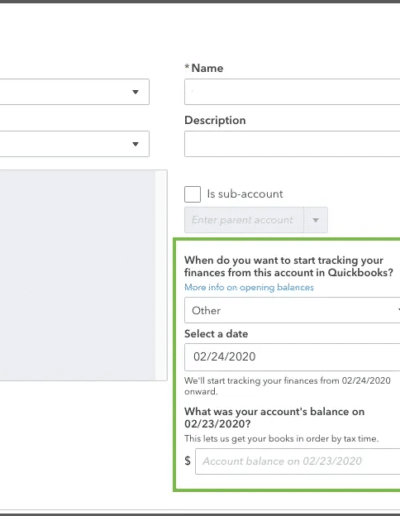Click the Description text box
This screenshot has height=516, width=400.
pos(292,144)
